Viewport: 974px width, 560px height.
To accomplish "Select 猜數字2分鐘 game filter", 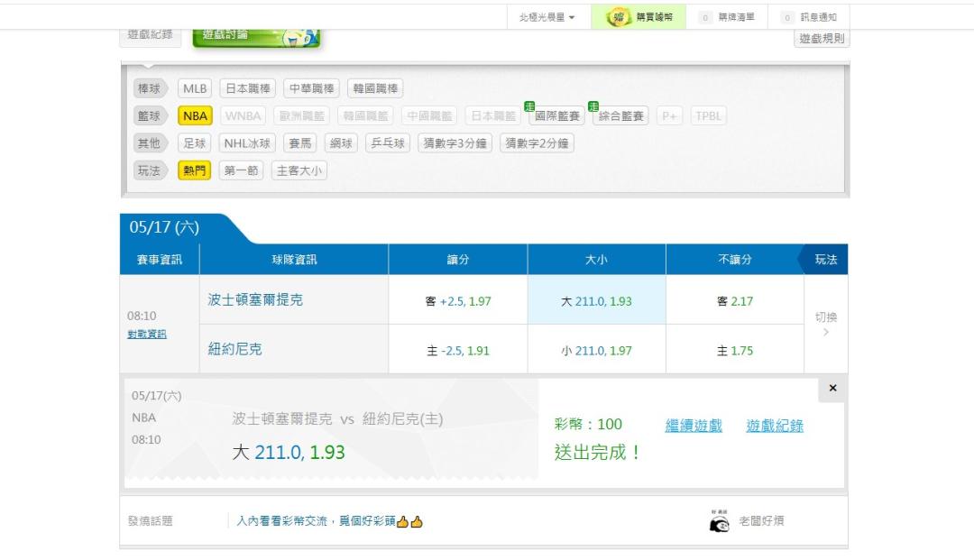I will pos(537,143).
